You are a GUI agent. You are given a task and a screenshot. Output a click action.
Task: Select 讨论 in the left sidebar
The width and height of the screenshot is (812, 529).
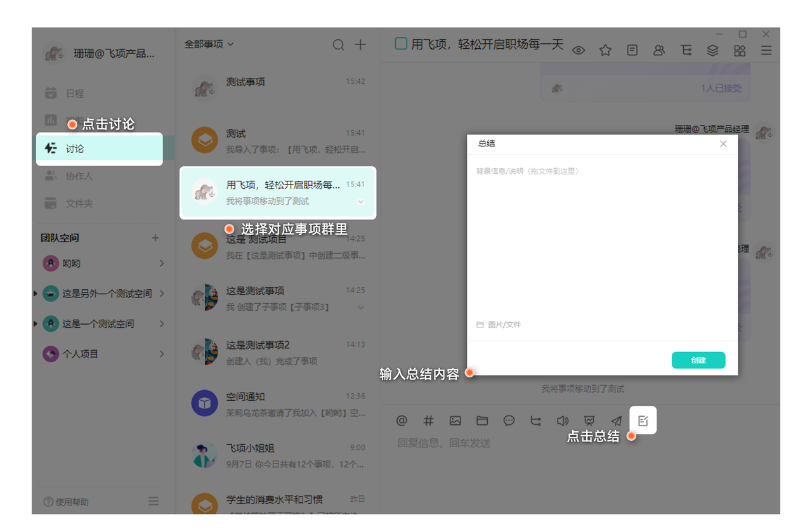click(74, 149)
